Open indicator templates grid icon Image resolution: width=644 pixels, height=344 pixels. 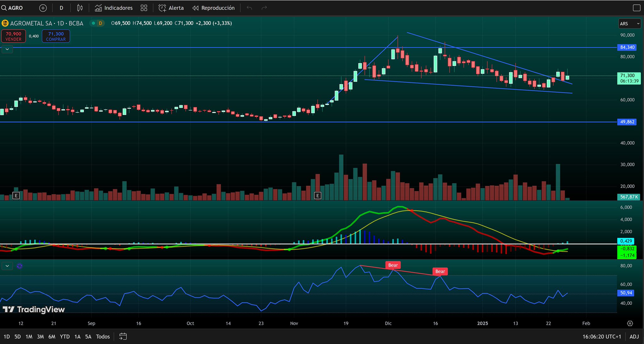click(144, 8)
